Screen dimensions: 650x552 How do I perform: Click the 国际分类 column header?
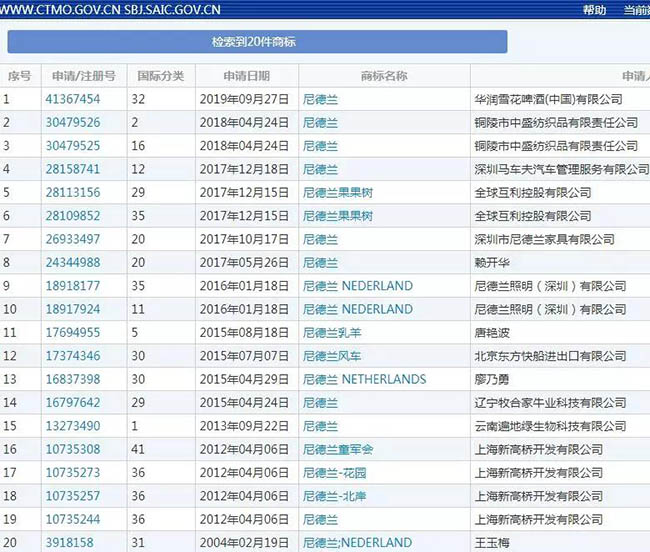[x=160, y=76]
